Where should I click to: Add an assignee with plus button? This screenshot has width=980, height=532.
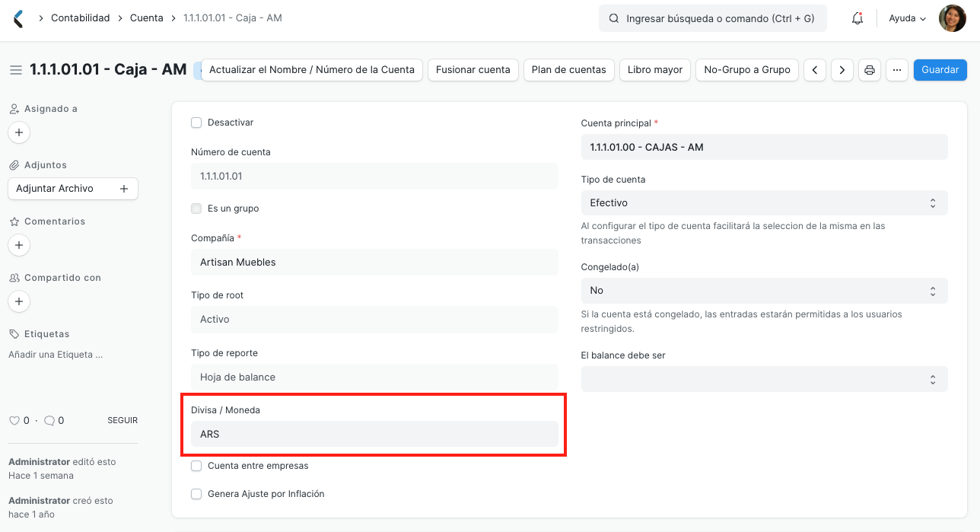coord(19,132)
